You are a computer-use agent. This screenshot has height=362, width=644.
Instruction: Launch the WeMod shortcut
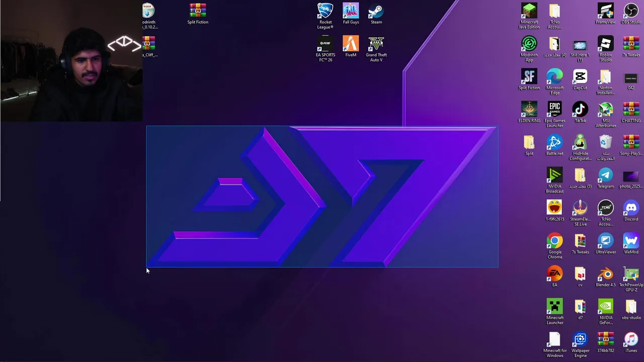point(631,243)
